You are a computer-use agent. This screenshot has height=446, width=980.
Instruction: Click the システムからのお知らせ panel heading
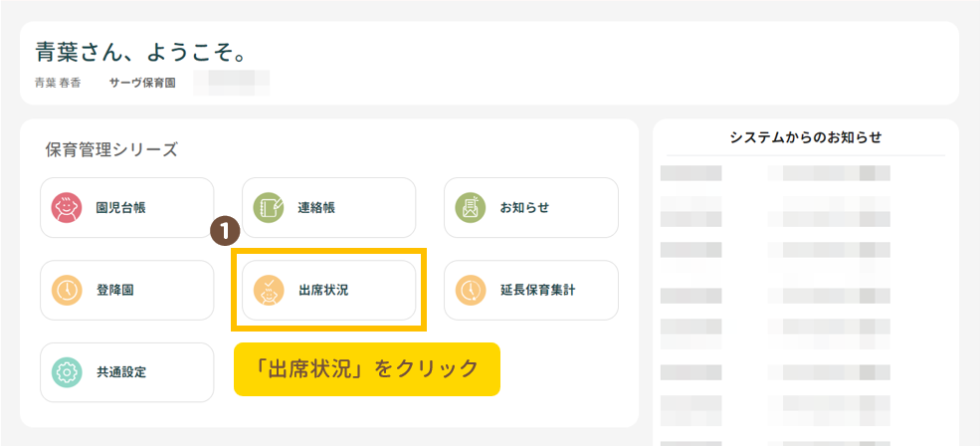click(x=805, y=137)
